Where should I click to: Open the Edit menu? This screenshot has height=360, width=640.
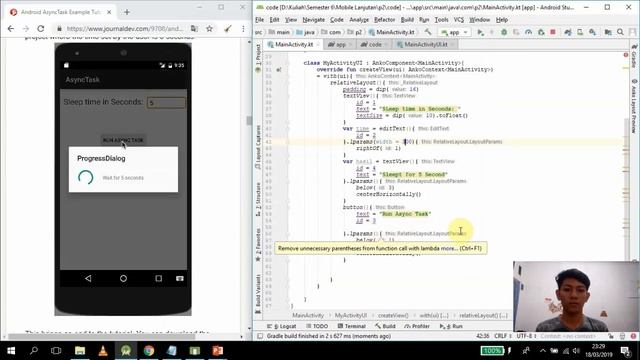(274, 20)
